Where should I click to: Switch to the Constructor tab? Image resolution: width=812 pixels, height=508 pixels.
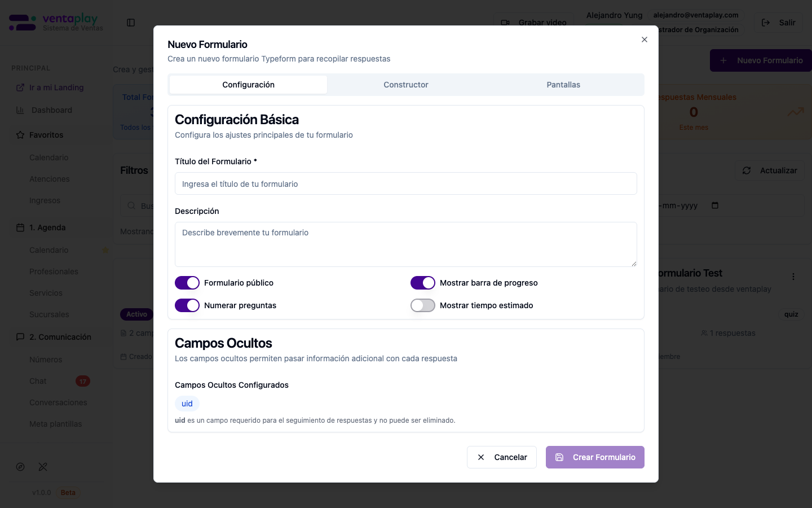coord(406,85)
